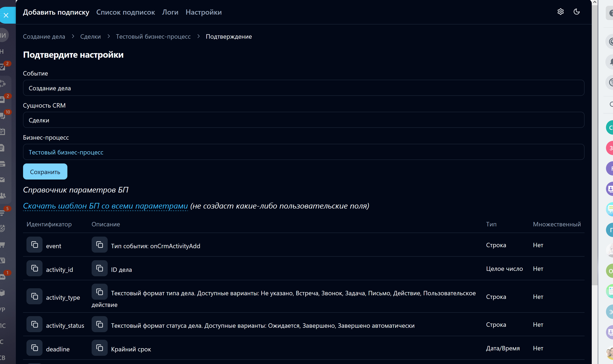
Task: Download the БП template with all parameters
Action: 105,206
